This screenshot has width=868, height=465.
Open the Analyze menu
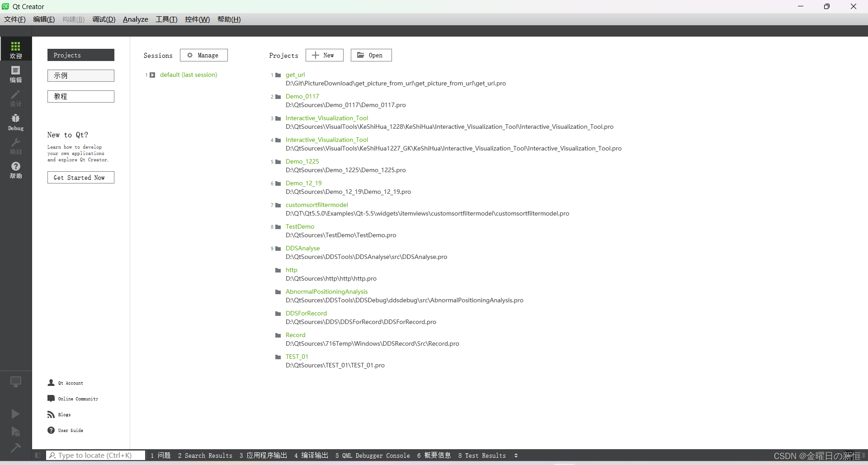pyautogui.click(x=136, y=19)
